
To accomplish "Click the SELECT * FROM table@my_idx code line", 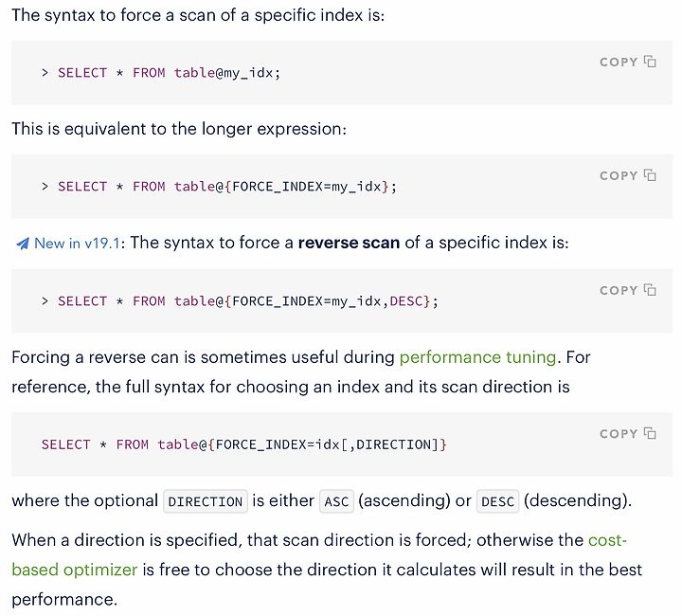I will pos(161,73).
